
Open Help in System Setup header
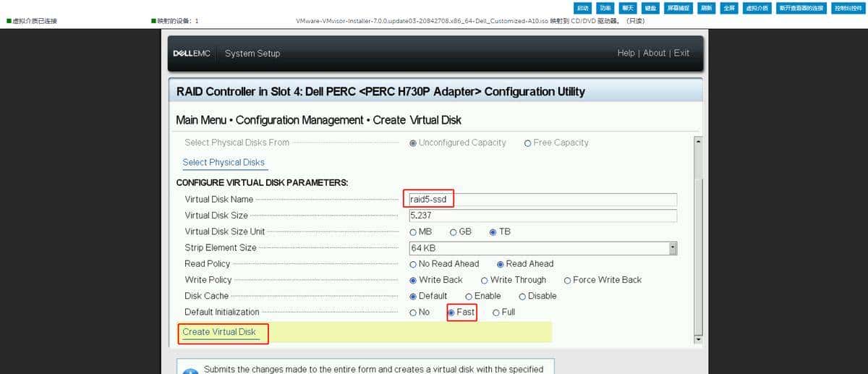click(x=626, y=53)
